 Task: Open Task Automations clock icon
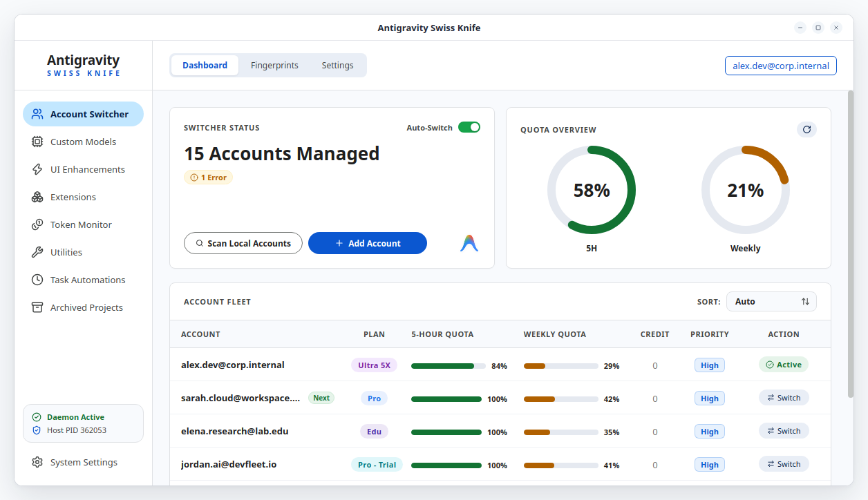(37, 280)
